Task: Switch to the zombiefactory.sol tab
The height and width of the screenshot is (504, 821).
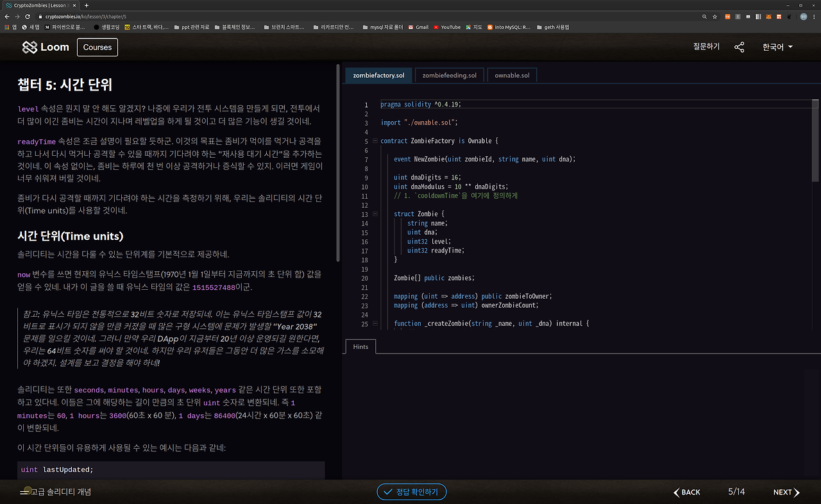Action: (378, 75)
